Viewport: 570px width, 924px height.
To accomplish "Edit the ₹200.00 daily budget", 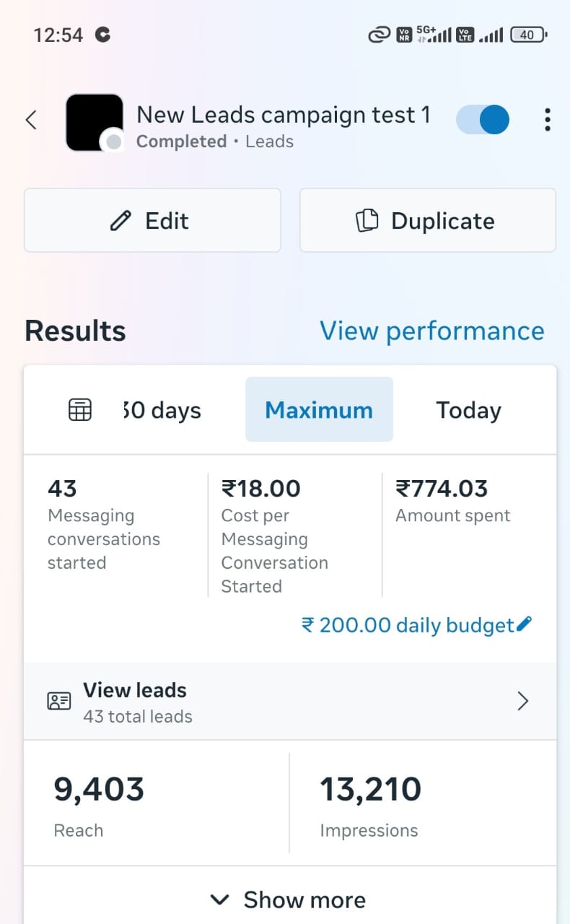I will (408, 624).
